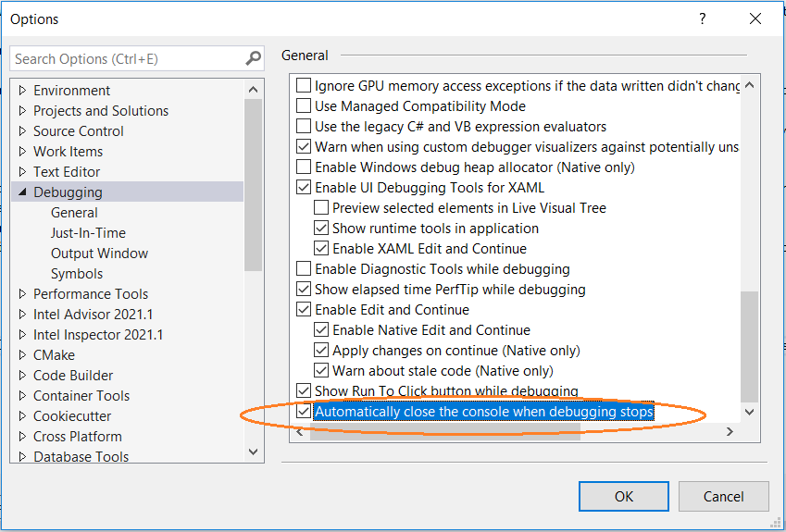786x532 pixels.
Task: Check Preview selected elements in Live Visual Tree
Action: (x=321, y=207)
